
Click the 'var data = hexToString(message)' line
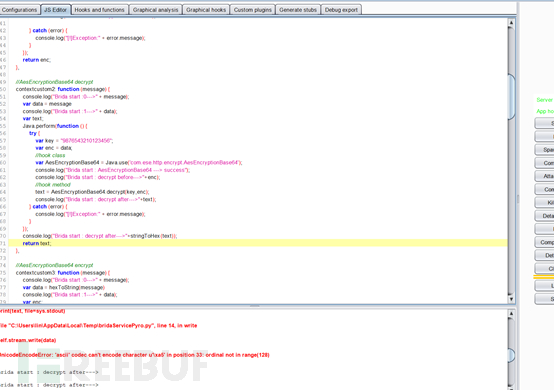pos(64,288)
